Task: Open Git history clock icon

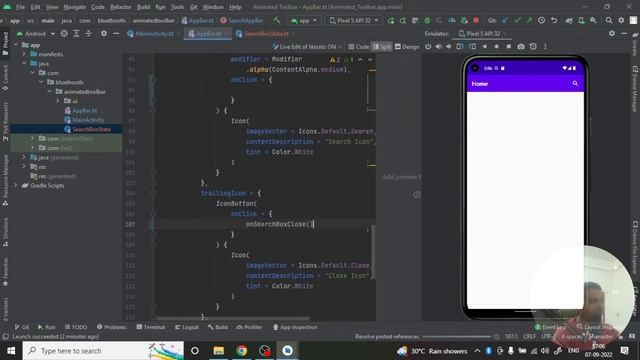Action: tap(541, 20)
